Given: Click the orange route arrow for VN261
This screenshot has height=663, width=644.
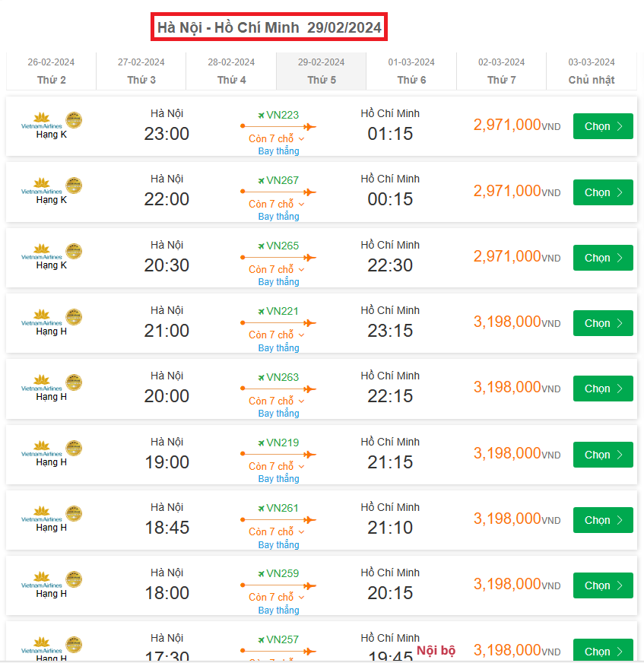Looking at the screenshot, I should coord(278,520).
